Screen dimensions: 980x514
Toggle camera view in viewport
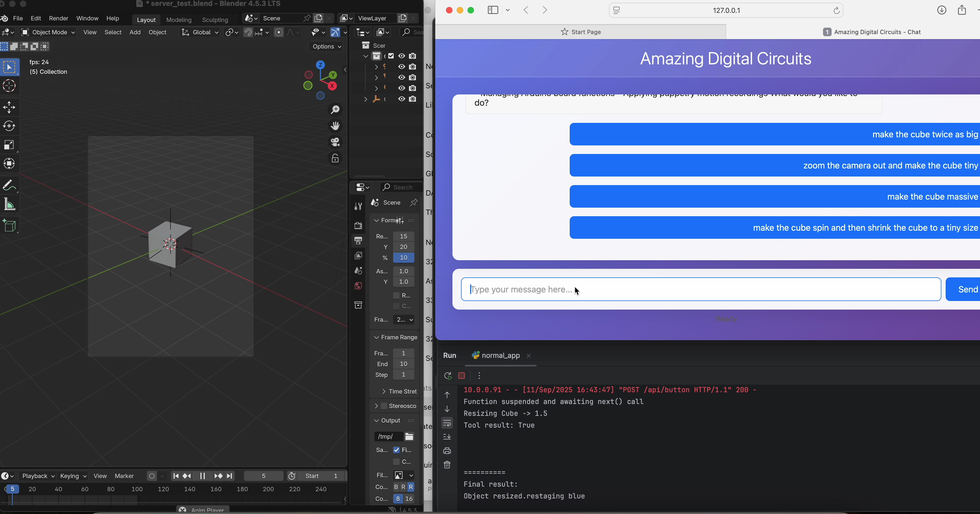pyautogui.click(x=335, y=142)
